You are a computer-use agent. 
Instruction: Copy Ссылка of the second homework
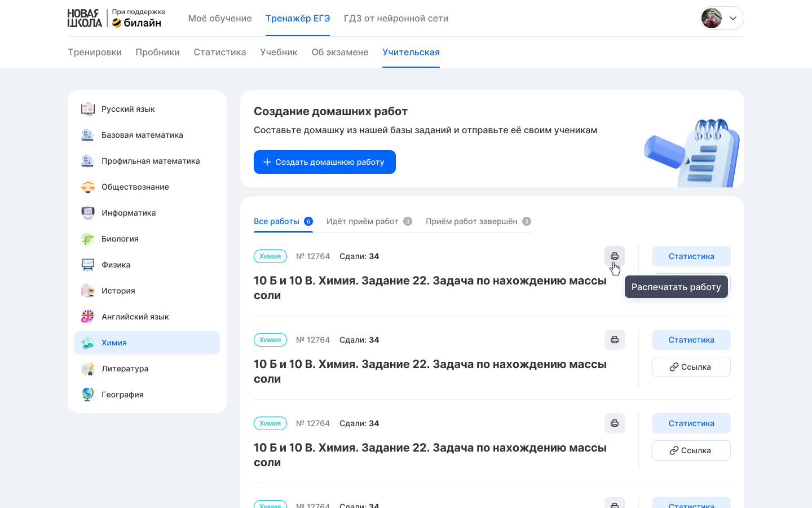coord(691,367)
